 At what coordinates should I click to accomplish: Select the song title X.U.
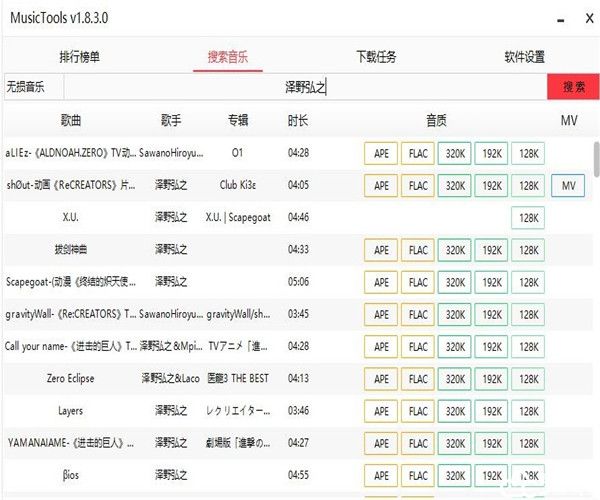[71, 217]
